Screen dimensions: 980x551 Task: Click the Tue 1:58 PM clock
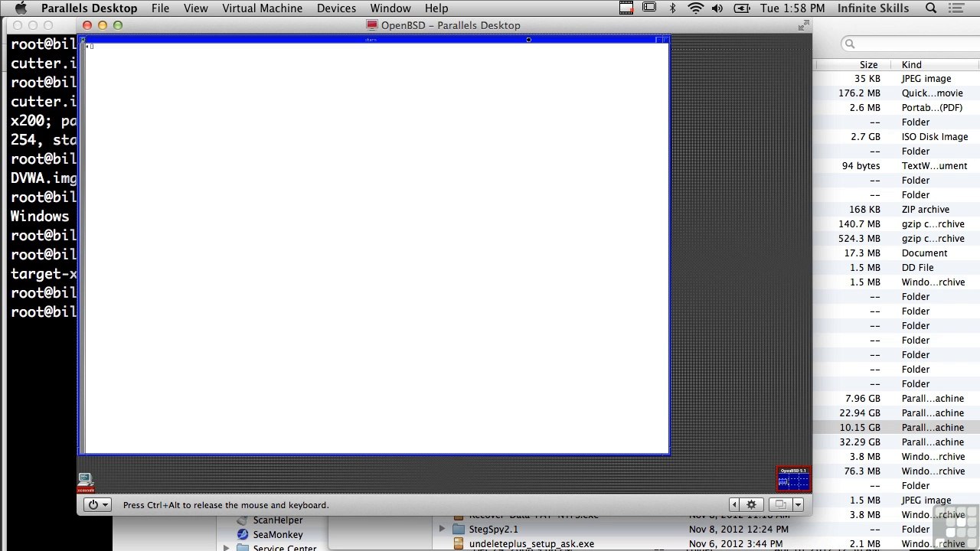pyautogui.click(x=792, y=8)
